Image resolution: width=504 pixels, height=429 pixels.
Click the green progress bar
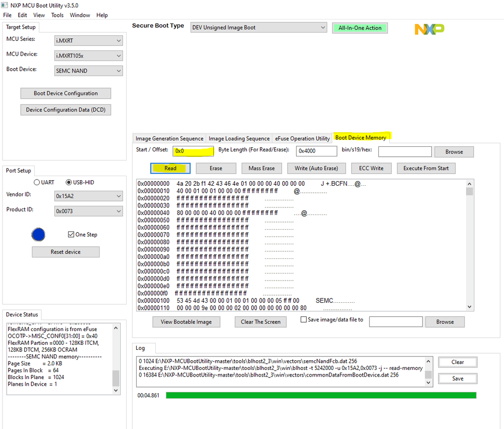pos(321,395)
